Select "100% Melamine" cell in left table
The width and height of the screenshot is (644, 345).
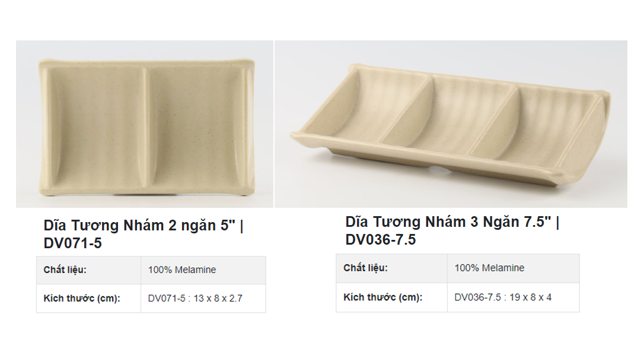182,270
